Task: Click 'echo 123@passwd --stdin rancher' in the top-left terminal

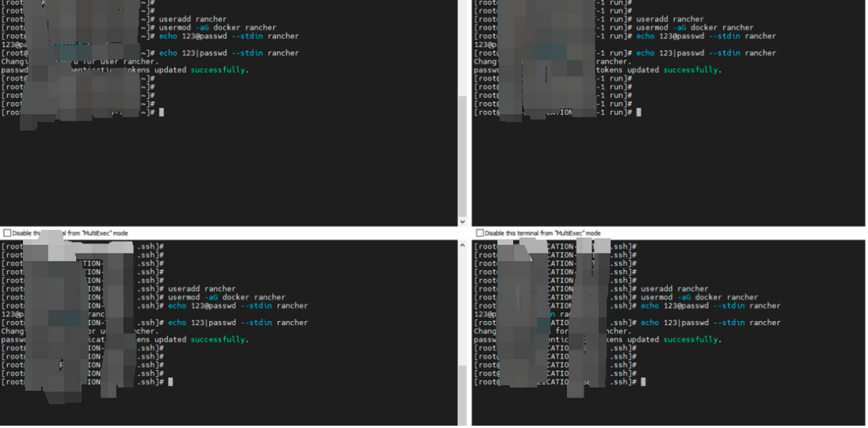Action: [x=229, y=36]
